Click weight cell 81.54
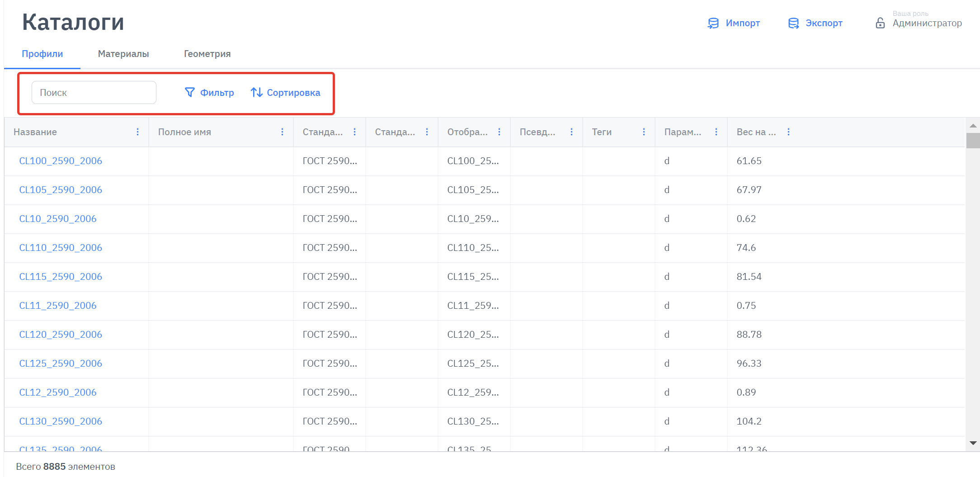The image size is (980, 477). click(x=749, y=277)
